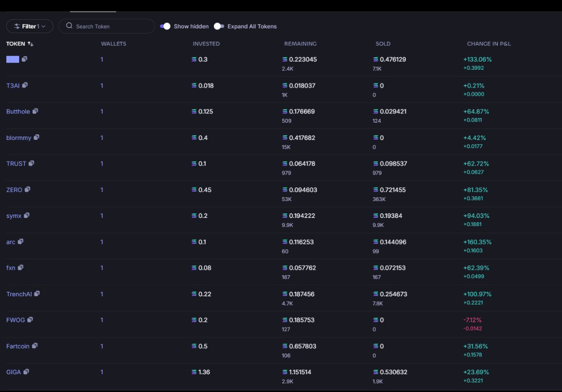Select blormmy's remaining value 0.417682
Screen dimensions: 562x392
point(302,138)
